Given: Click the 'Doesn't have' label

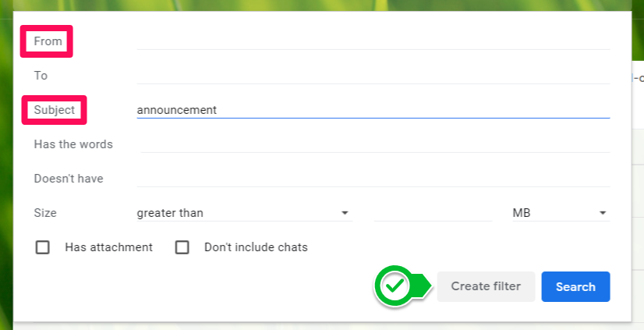Looking at the screenshot, I should (69, 179).
